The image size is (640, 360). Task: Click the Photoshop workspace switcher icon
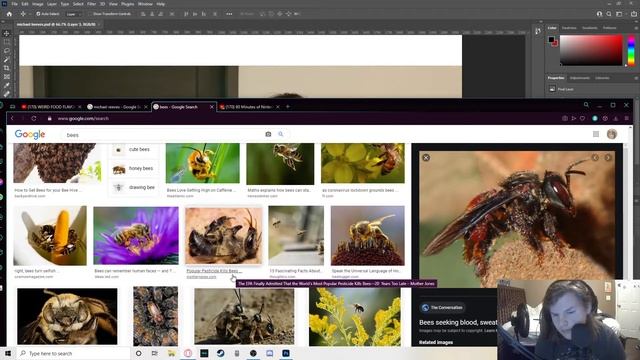click(619, 14)
